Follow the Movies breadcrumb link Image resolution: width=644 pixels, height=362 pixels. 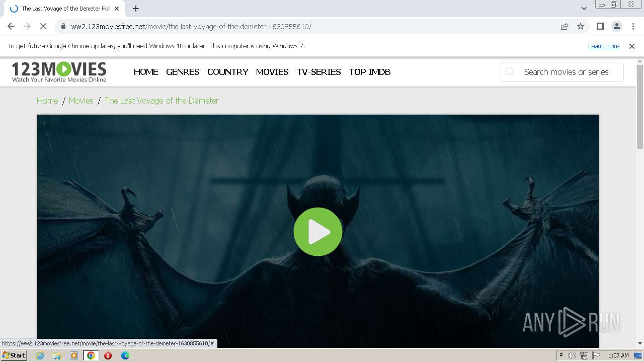81,101
